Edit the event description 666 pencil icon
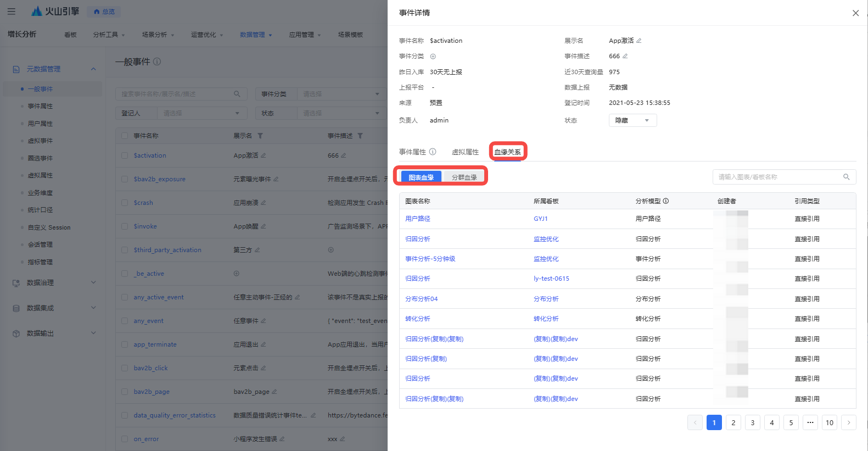The image size is (868, 451). [x=625, y=56]
